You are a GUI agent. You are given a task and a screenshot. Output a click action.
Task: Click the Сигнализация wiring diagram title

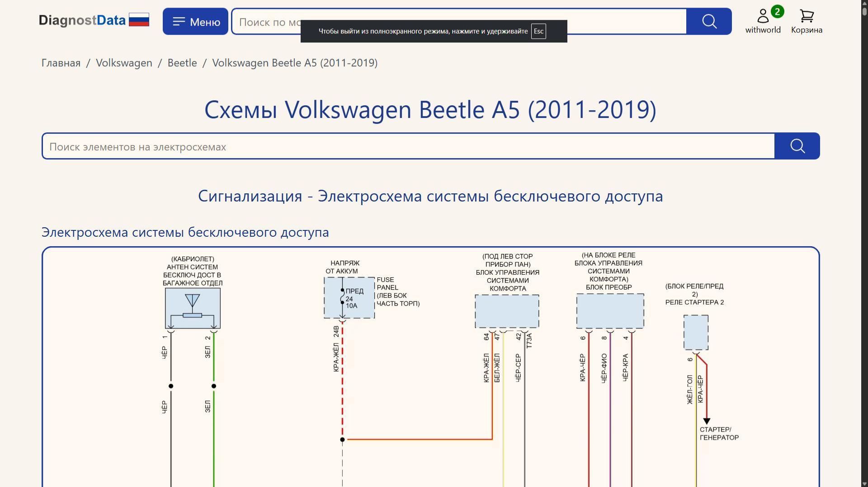pos(431,196)
